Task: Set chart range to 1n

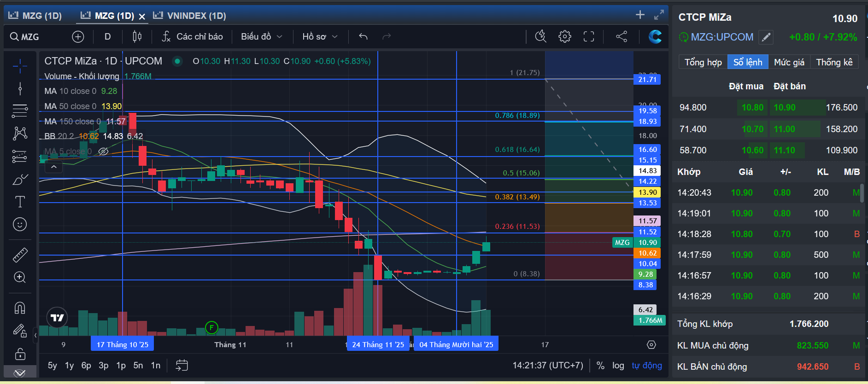Action: pos(156,366)
